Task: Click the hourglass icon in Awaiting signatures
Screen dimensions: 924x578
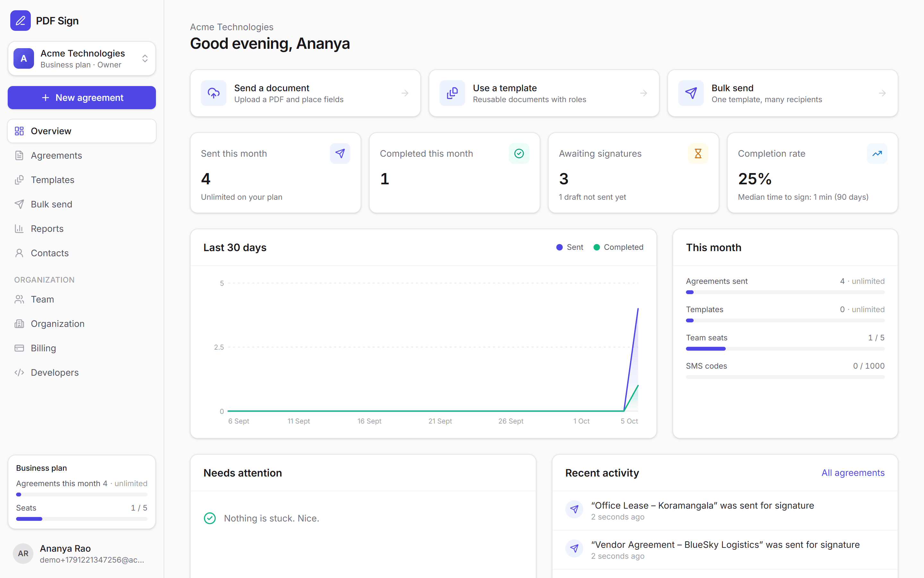Action: tap(698, 154)
